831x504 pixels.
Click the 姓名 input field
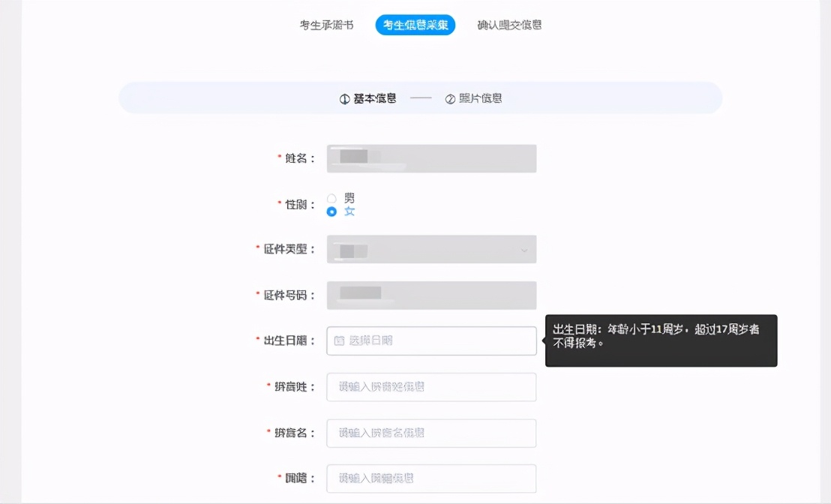(x=431, y=158)
